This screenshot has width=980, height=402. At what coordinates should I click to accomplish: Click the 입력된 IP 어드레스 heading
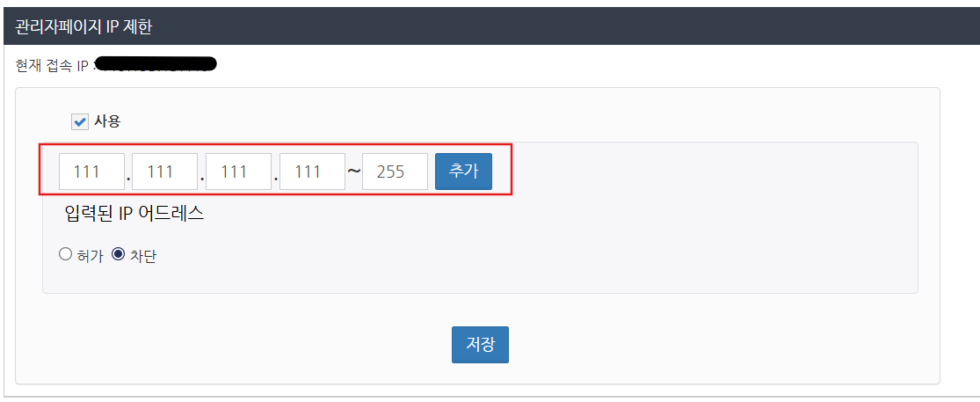coord(134,214)
